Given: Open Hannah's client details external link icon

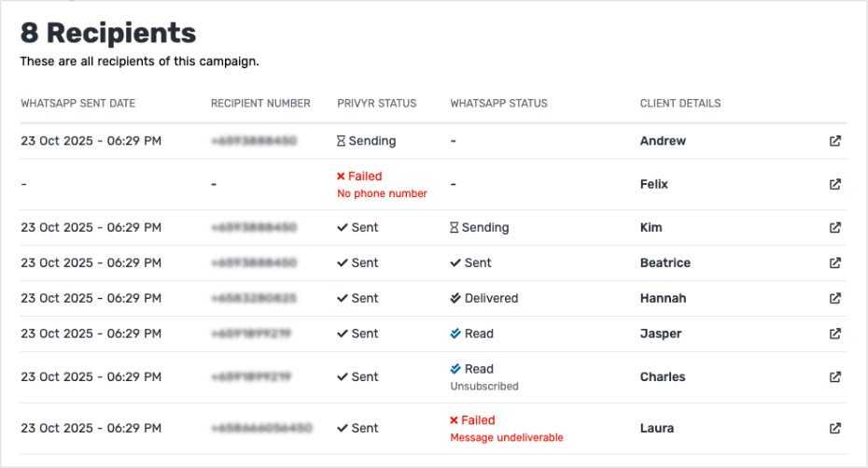Looking at the screenshot, I should click(835, 298).
